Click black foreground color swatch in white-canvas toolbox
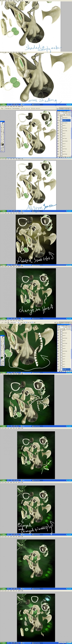This screenshot has height=644, width=72. tap(3, 145)
